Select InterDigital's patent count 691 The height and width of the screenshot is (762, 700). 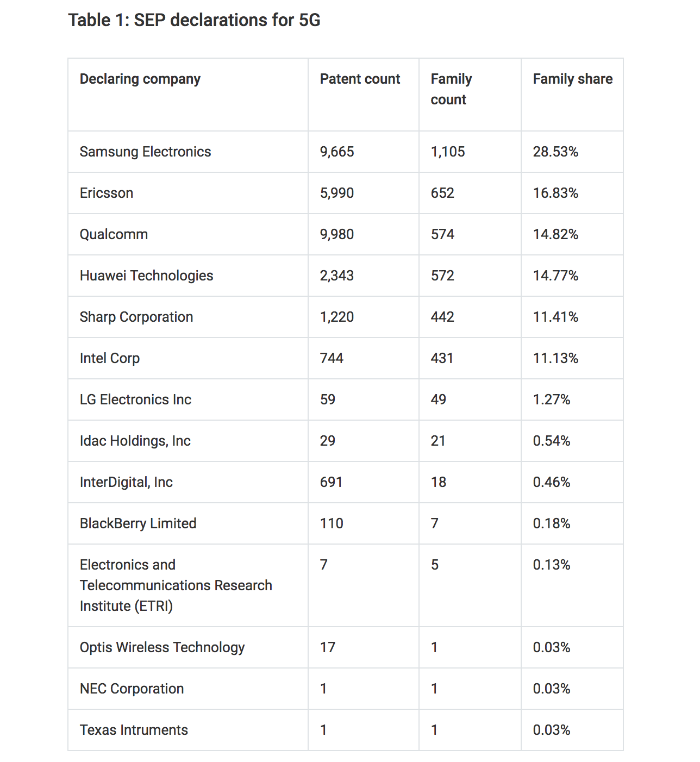pyautogui.click(x=331, y=482)
